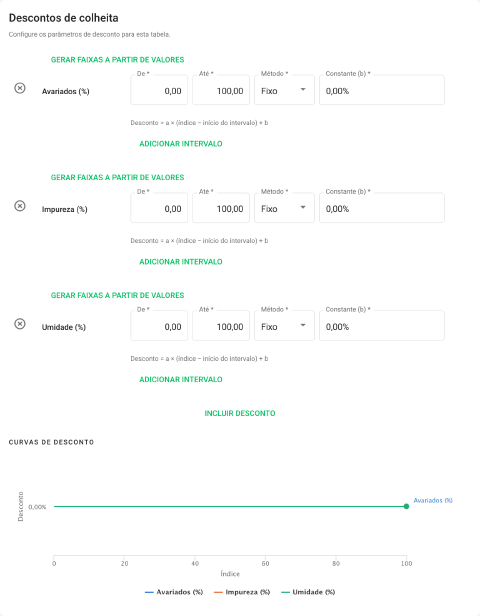Viewport: 480px width, 616px height.
Task: Click Adicionar Intervalo under Avariados
Action: pyautogui.click(x=181, y=144)
